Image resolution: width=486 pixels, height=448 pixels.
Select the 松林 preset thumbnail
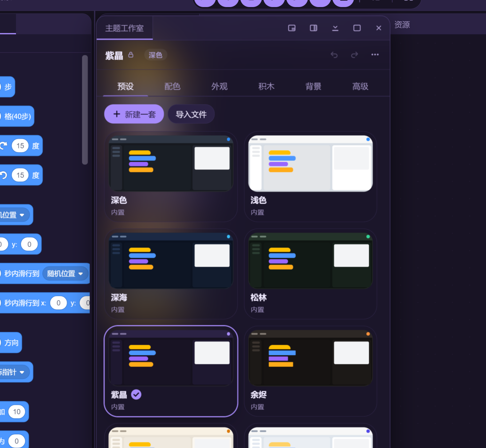[x=310, y=260]
